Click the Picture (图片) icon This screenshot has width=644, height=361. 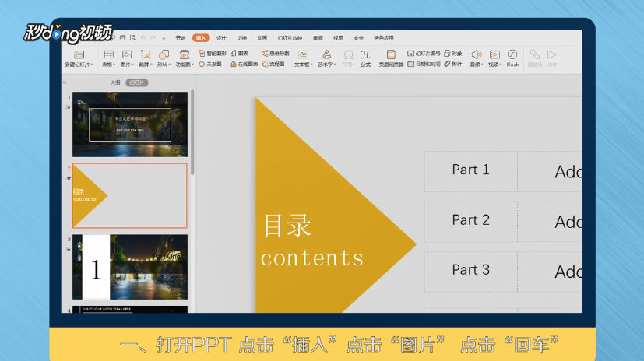pyautogui.click(x=127, y=54)
